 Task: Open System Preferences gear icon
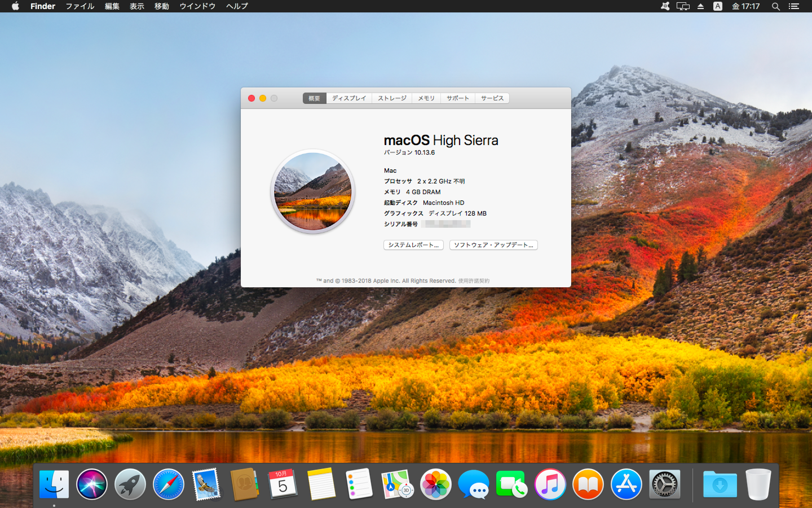tap(665, 484)
